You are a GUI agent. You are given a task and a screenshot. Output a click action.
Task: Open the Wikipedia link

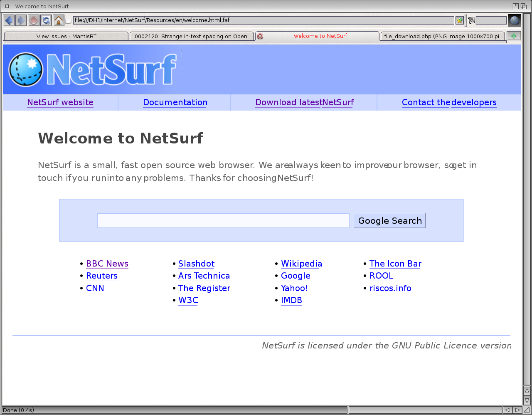pos(301,264)
